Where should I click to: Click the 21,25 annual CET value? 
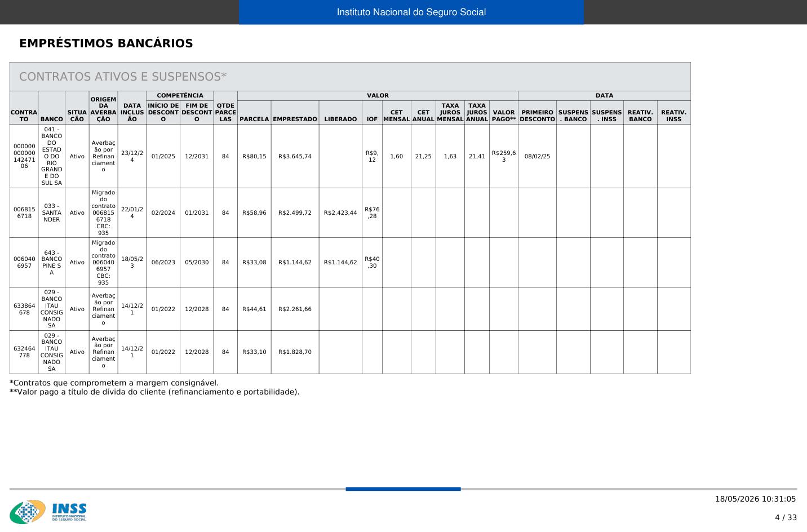[x=423, y=156]
